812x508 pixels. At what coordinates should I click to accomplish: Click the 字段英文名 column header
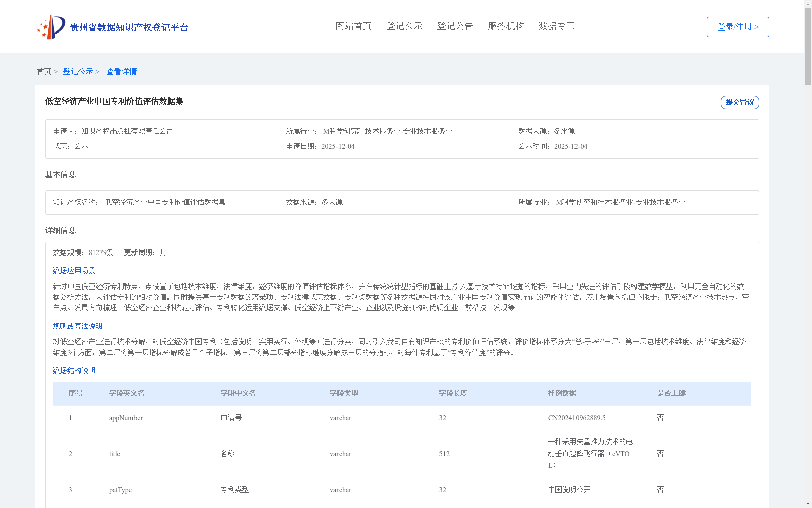coord(127,393)
